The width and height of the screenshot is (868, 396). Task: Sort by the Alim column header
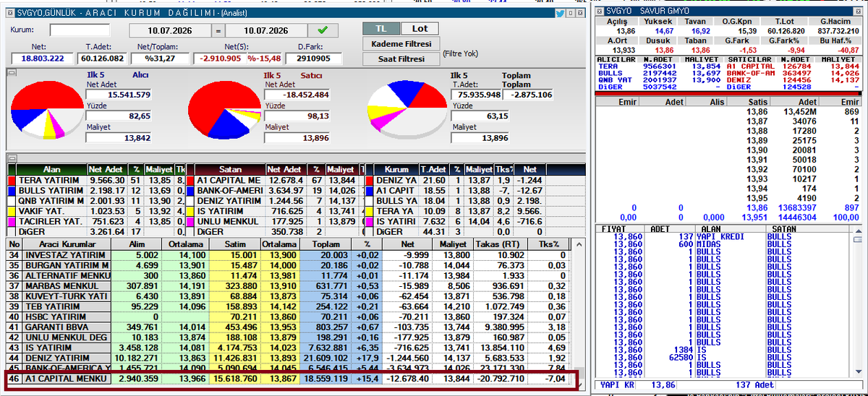[x=135, y=244]
